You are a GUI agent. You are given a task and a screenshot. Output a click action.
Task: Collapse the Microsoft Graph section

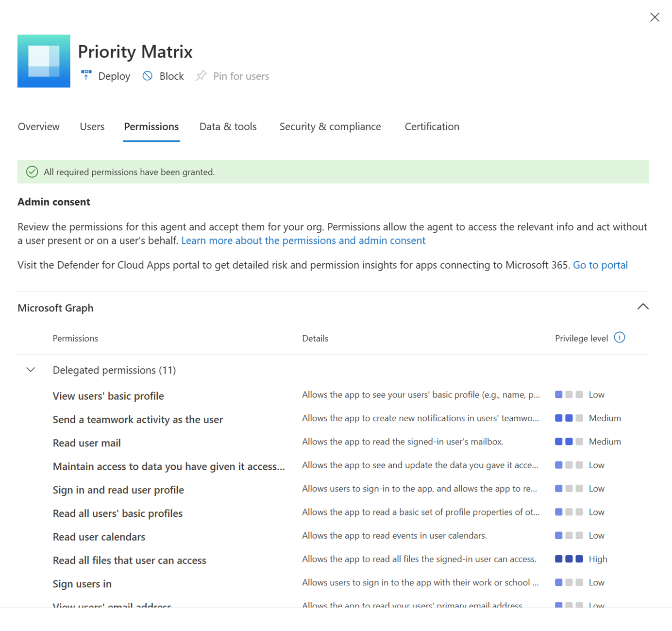coord(643,307)
